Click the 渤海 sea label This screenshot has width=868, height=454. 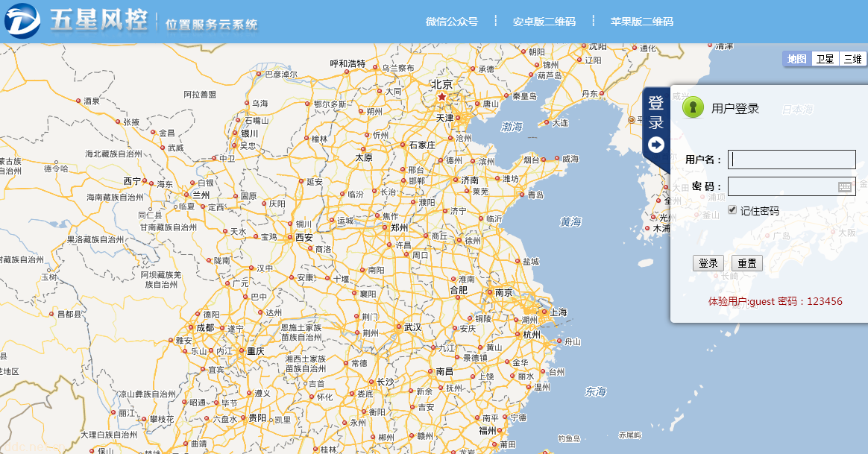[x=512, y=127]
